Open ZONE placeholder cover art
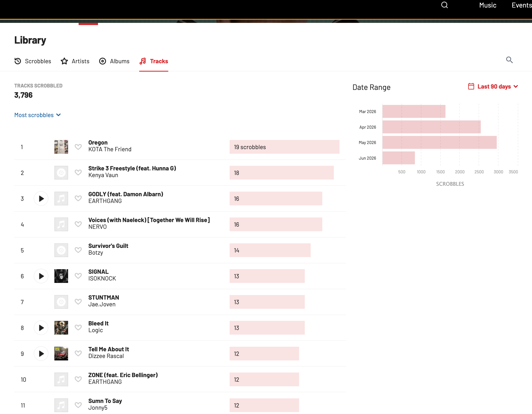532x414 pixels. coord(61,380)
